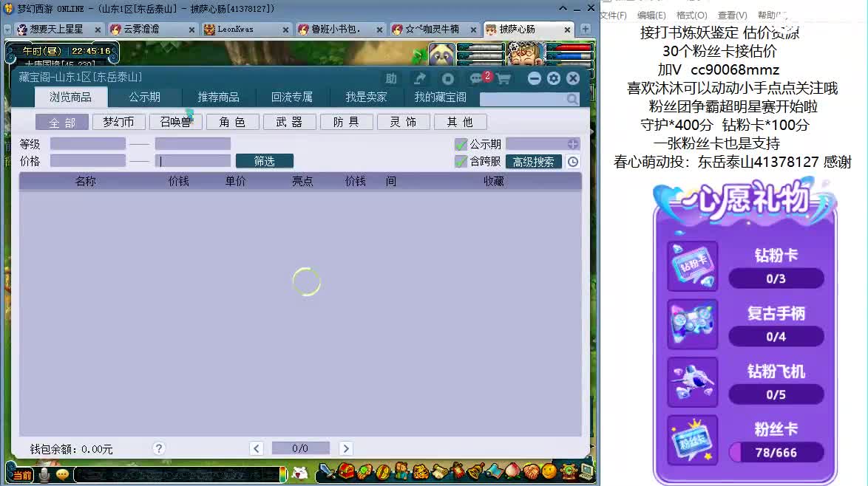
Task: Open search history via the clock icon
Action: 573,162
